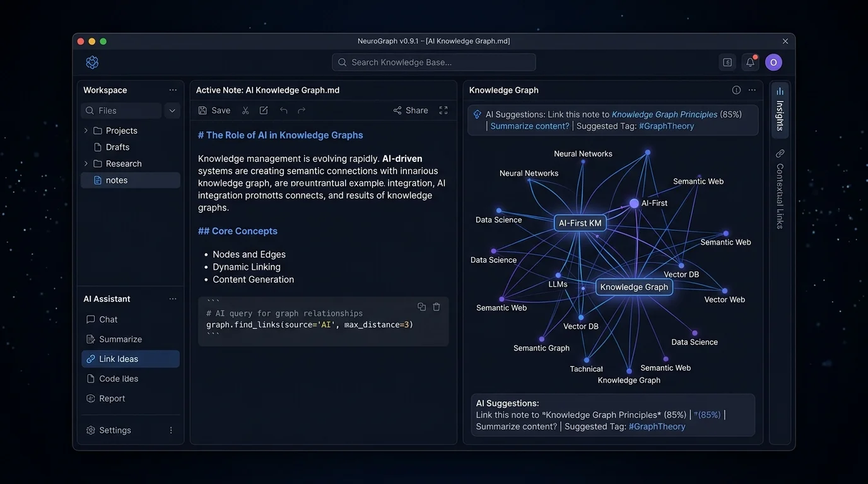This screenshot has width=868, height=484.
Task: Click the panel icon left of the bell
Action: pyautogui.click(x=727, y=62)
